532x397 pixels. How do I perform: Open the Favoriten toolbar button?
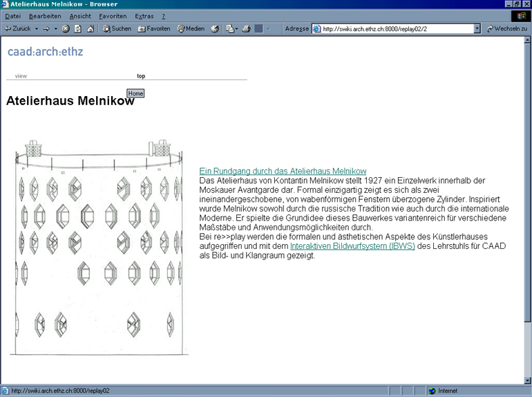[154, 28]
